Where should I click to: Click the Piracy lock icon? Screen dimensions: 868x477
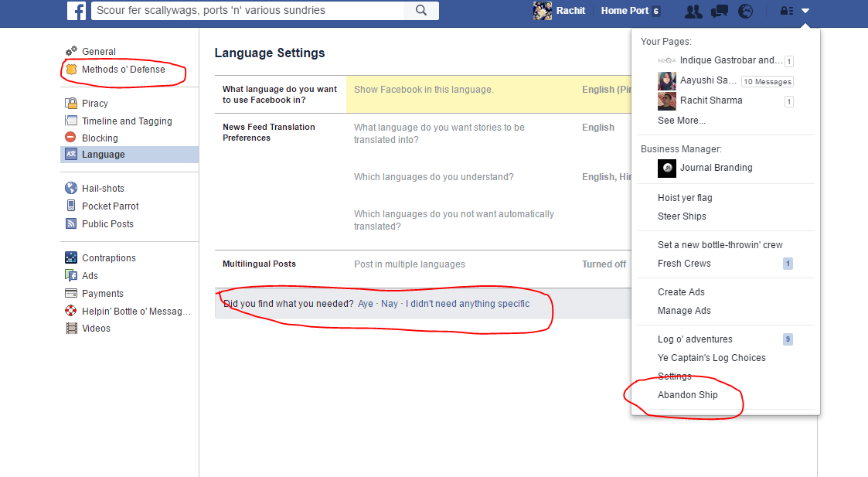[x=71, y=103]
